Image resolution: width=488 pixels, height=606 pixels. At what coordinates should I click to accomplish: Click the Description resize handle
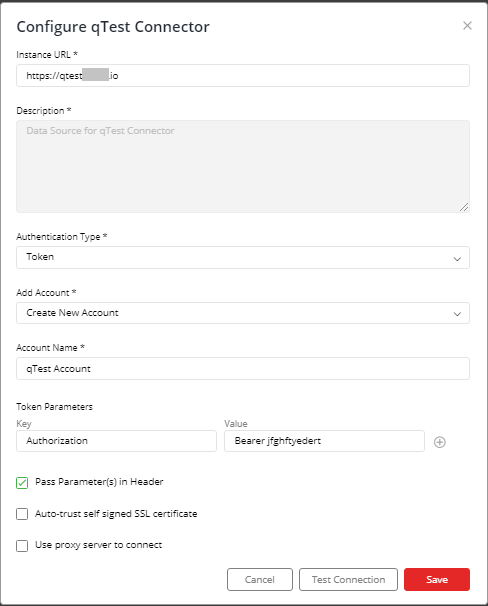click(464, 207)
